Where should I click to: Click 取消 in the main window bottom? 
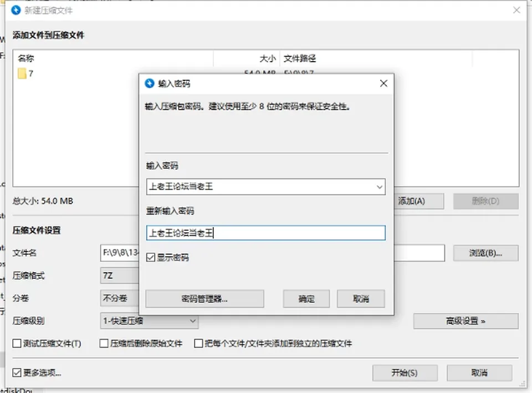pyautogui.click(x=479, y=372)
